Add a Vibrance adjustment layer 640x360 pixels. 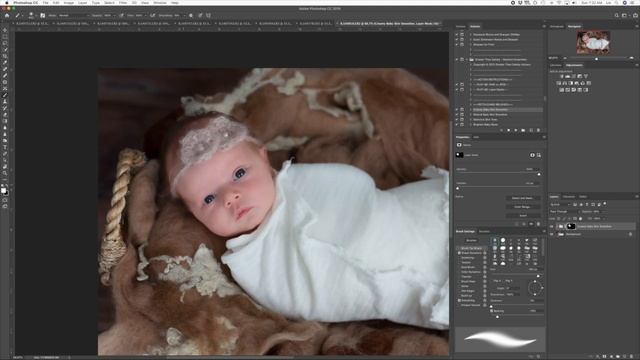click(586, 76)
